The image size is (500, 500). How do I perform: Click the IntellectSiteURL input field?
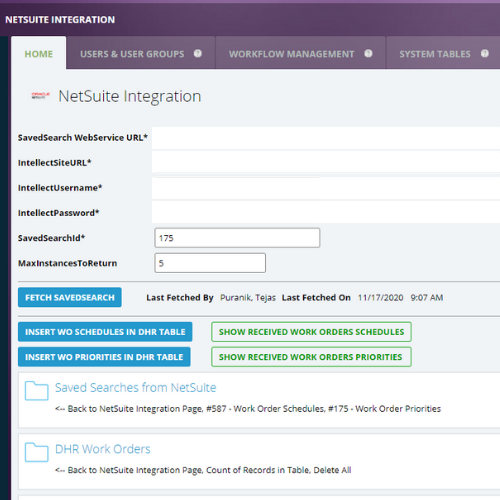[x=326, y=162]
